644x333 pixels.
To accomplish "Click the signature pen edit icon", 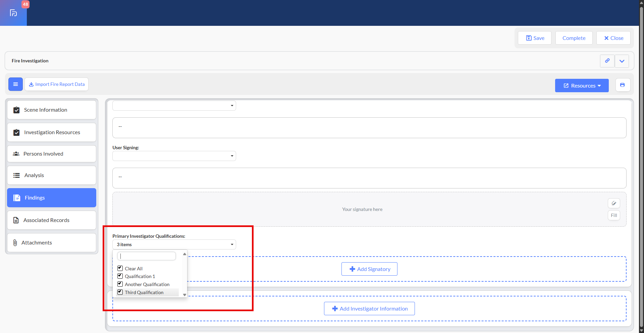I will click(614, 203).
